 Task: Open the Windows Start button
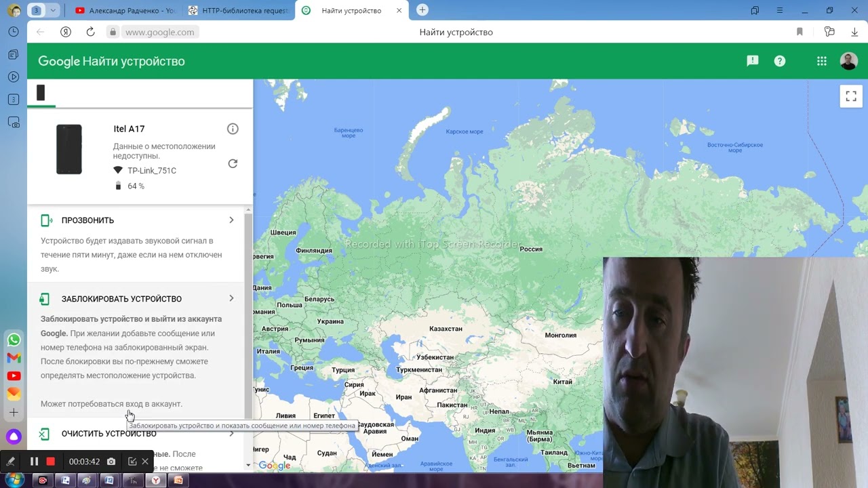click(x=14, y=480)
